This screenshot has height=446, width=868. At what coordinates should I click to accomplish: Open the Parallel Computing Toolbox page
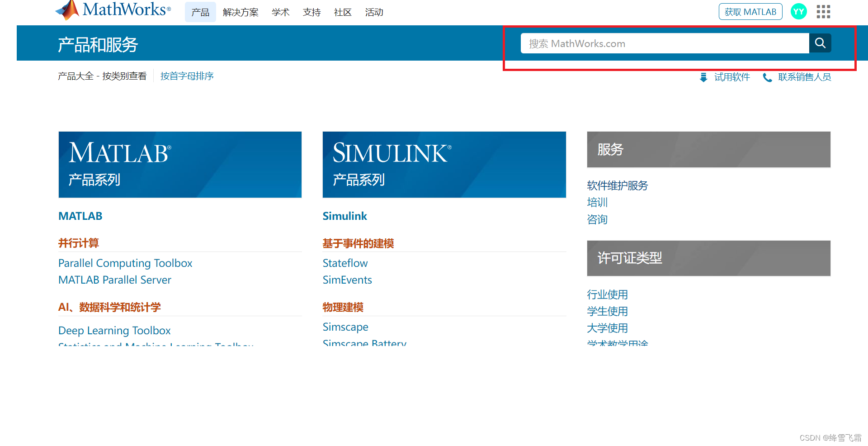pos(125,263)
